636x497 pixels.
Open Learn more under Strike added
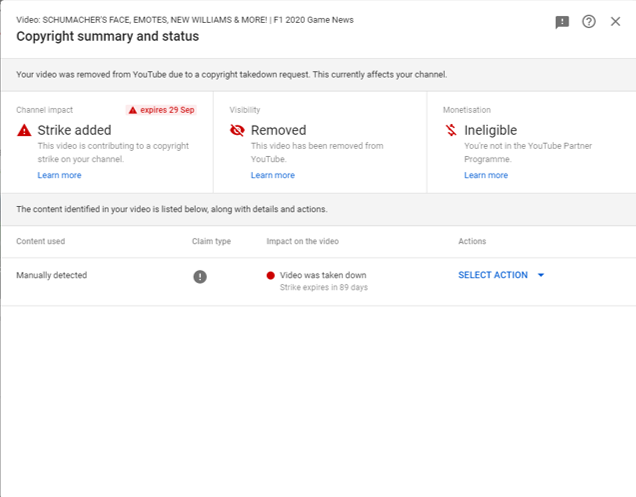coord(59,175)
